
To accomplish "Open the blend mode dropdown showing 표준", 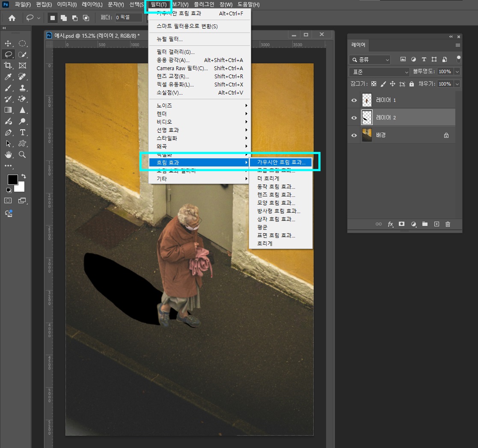I will 378,71.
